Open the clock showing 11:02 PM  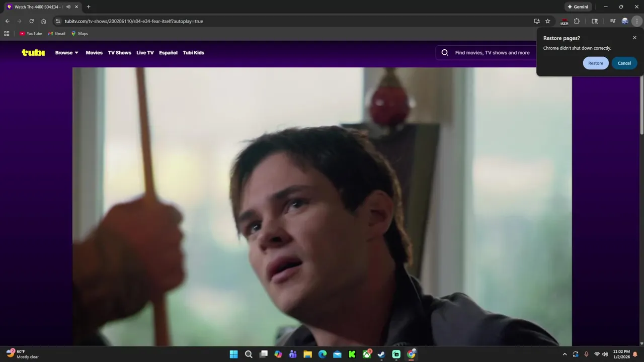[x=621, y=354]
